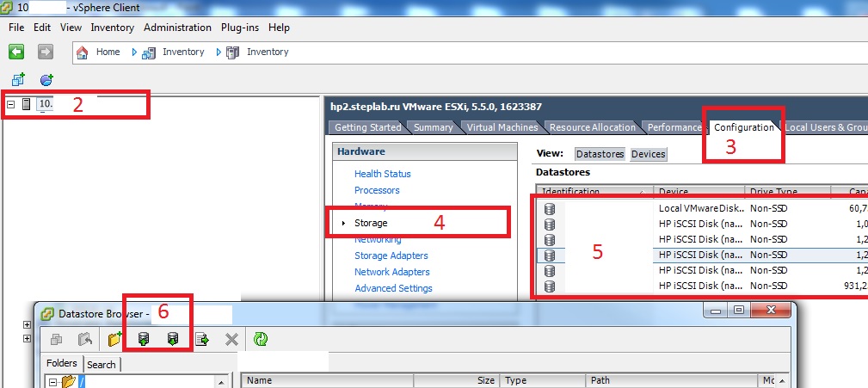The height and width of the screenshot is (388, 868).
Task: Click the Home house icon in breadcrumb
Action: pos(83,52)
